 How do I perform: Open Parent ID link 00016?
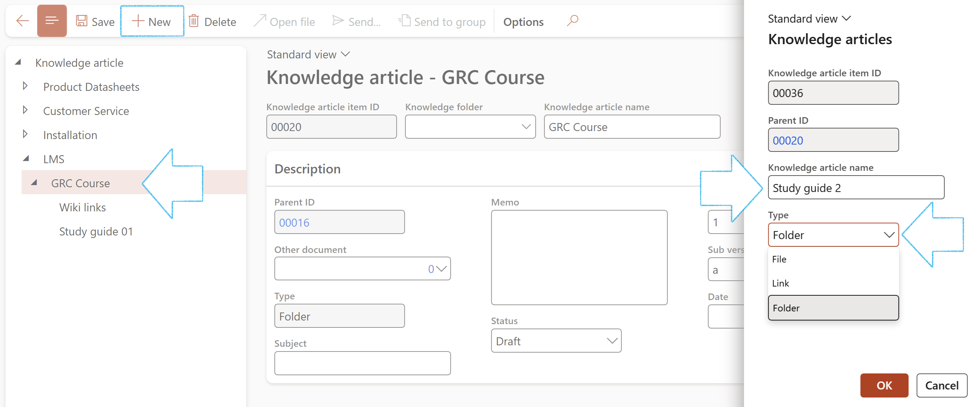(294, 223)
